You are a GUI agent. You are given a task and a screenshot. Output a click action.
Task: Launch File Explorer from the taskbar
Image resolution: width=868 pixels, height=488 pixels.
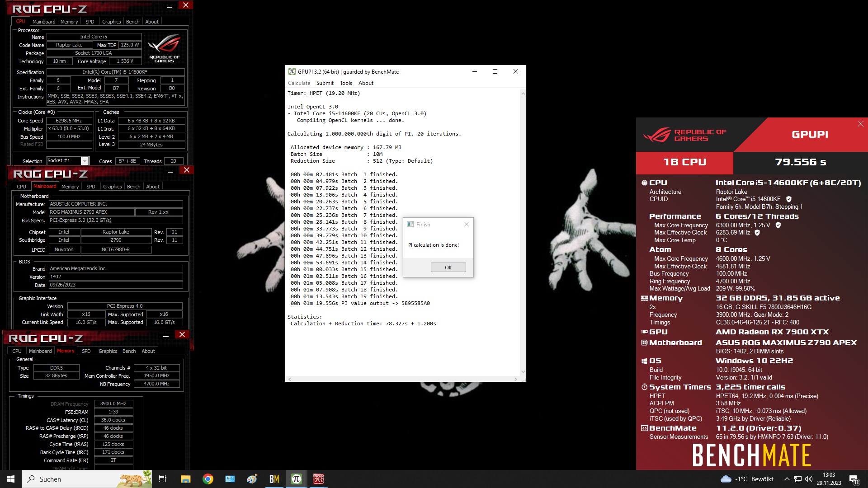185,479
